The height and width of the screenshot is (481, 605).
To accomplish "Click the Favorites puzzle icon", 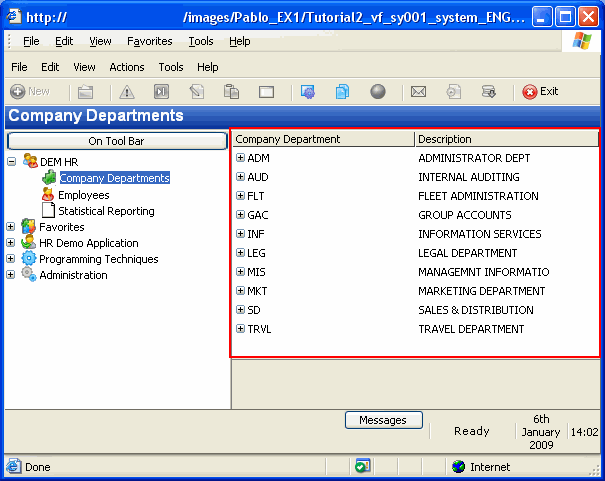I will (29, 226).
